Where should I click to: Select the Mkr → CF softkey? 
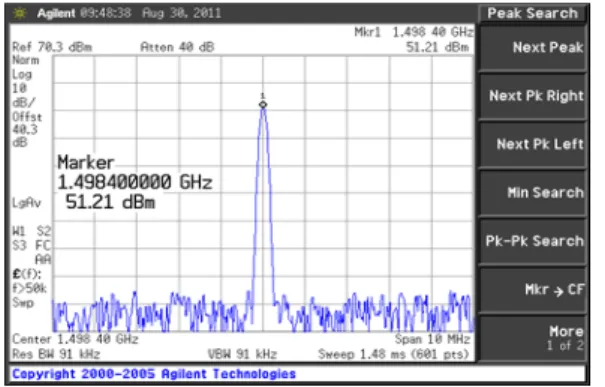pyautogui.click(x=532, y=289)
